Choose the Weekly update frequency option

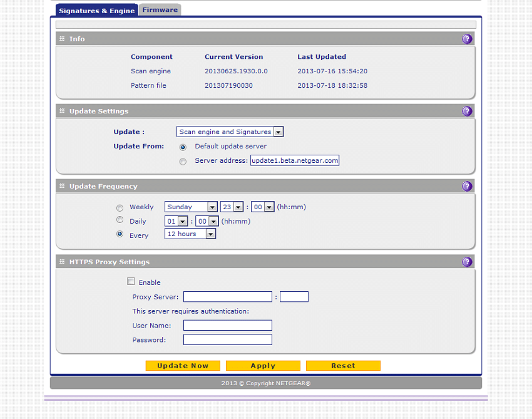(x=120, y=208)
